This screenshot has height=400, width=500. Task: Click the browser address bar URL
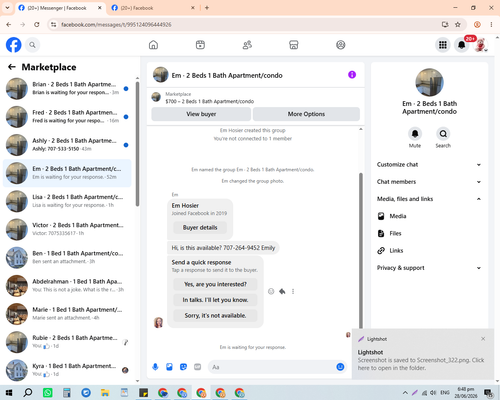(116, 25)
